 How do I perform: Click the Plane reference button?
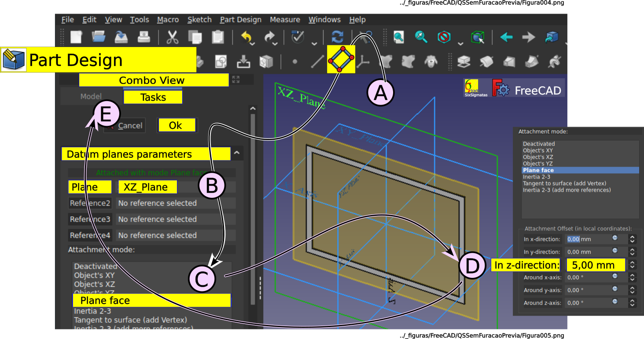pos(90,187)
